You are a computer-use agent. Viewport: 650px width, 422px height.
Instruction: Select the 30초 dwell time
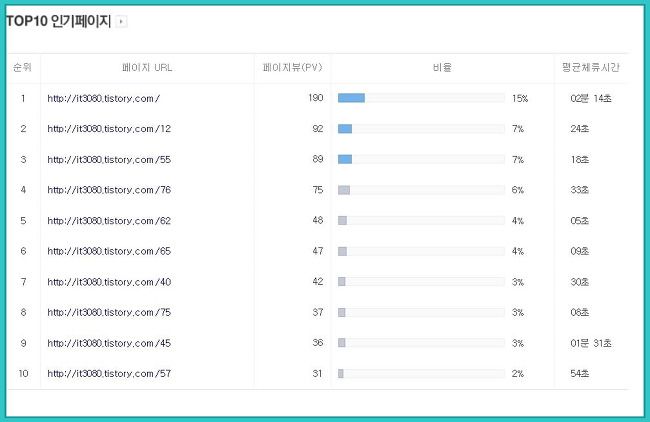[x=580, y=282]
